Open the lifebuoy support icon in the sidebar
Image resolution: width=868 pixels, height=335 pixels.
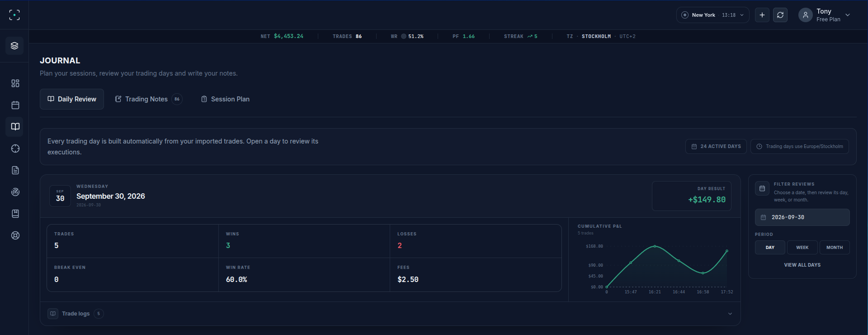point(15,235)
